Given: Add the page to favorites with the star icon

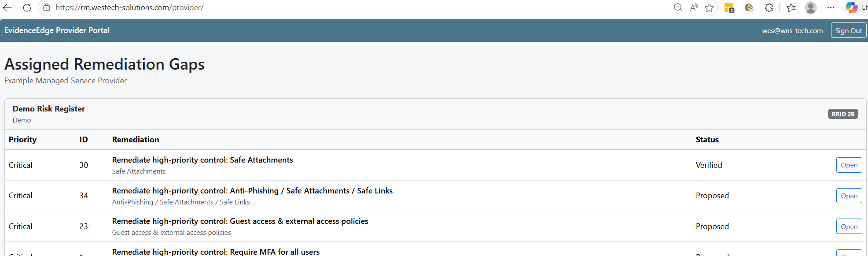Looking at the screenshot, I should [x=709, y=7].
